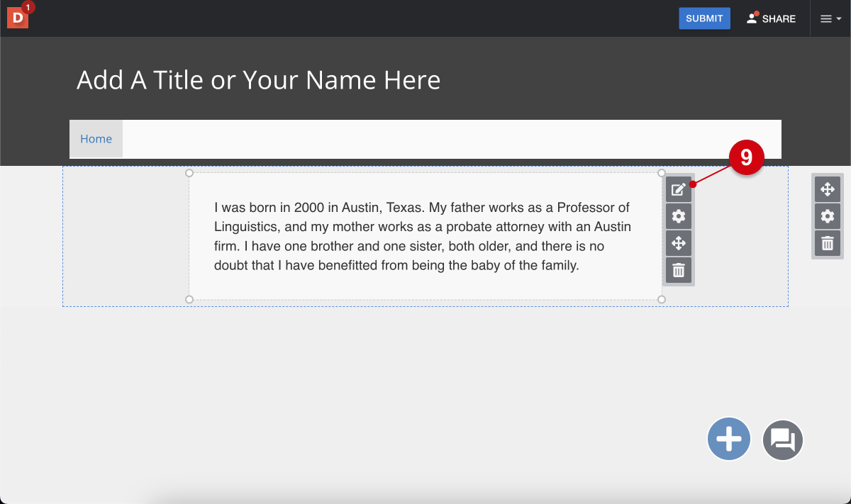Click the top-right resize handle of text module
Screen dimensions: 851x504
(x=662, y=173)
